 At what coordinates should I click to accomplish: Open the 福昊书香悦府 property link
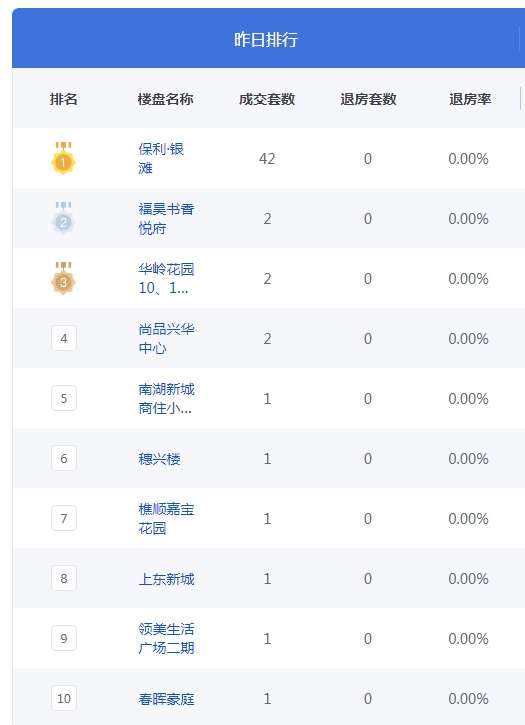click(166, 218)
